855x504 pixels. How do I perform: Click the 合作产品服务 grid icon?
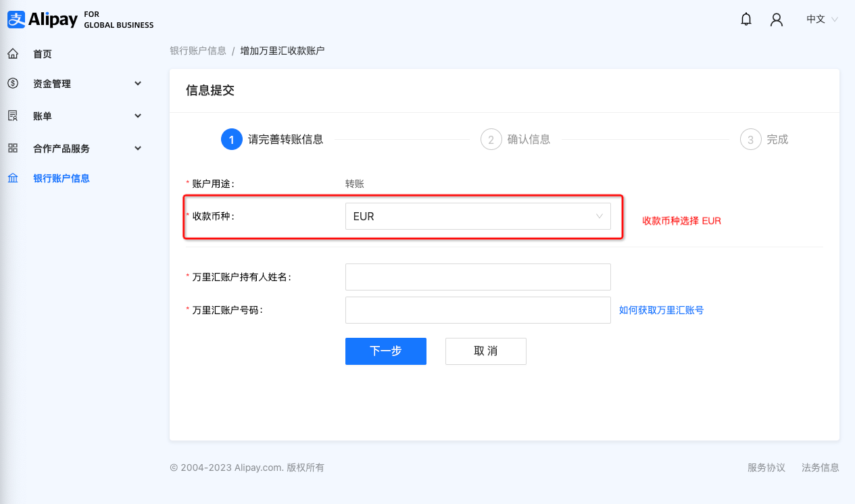point(12,148)
